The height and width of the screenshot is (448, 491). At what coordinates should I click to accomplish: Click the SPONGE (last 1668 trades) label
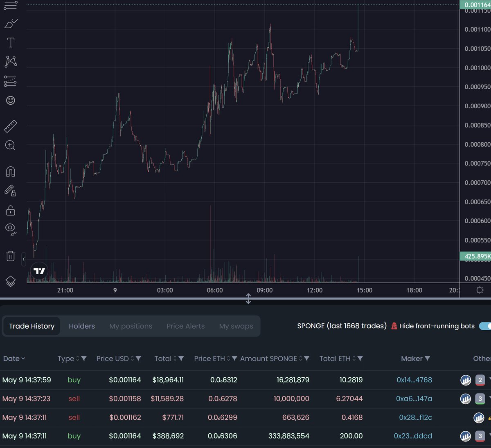(342, 326)
